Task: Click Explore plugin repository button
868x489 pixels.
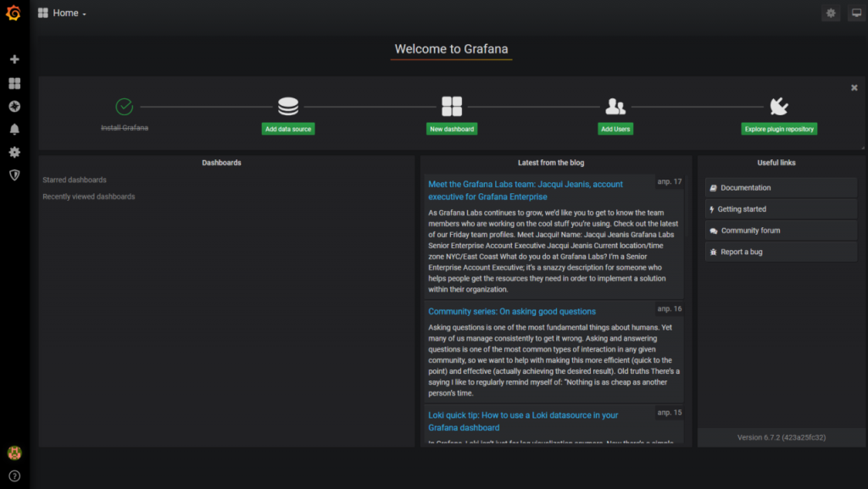Action: tap(779, 129)
